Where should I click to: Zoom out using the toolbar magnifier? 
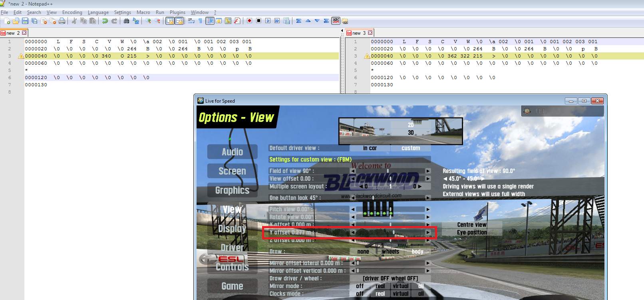(x=157, y=21)
